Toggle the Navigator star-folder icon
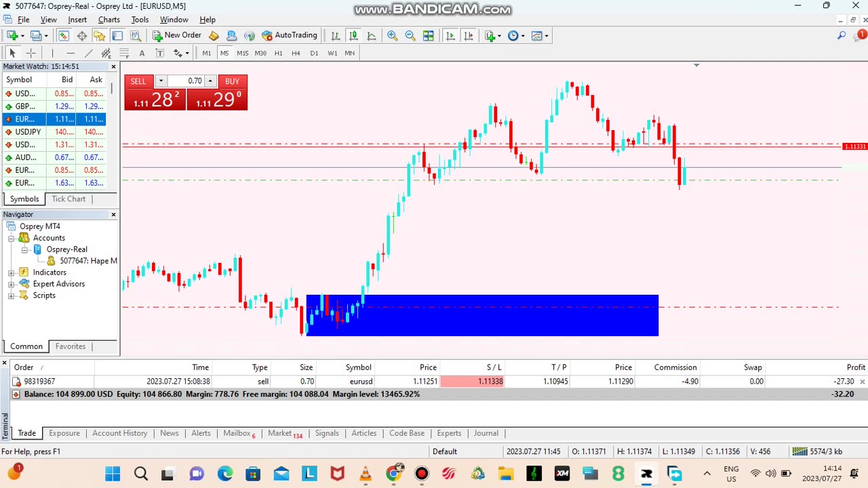 (100, 35)
